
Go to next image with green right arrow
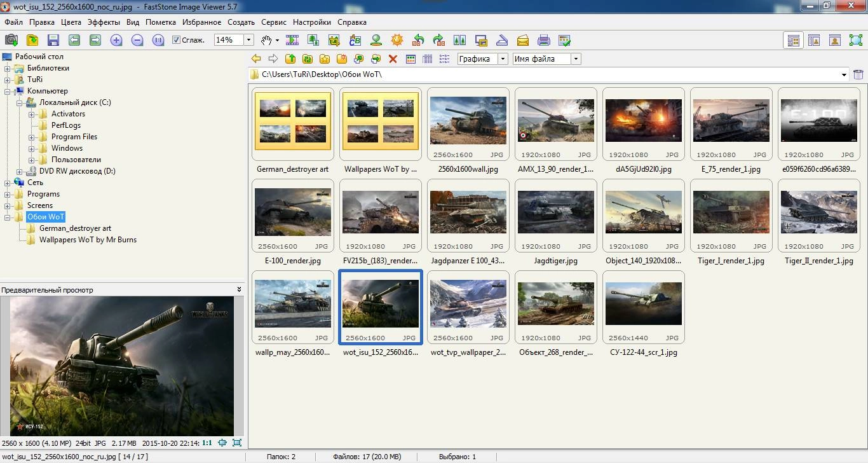coord(95,40)
